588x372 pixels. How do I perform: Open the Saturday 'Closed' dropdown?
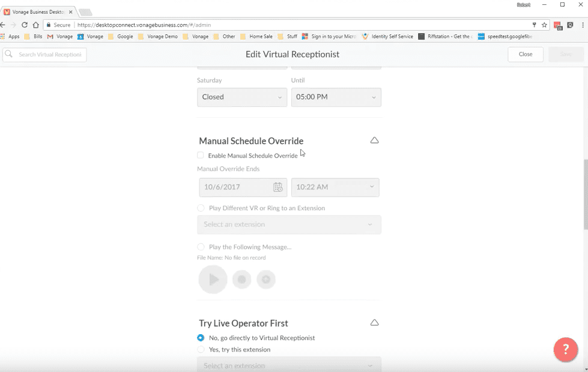[x=241, y=97]
